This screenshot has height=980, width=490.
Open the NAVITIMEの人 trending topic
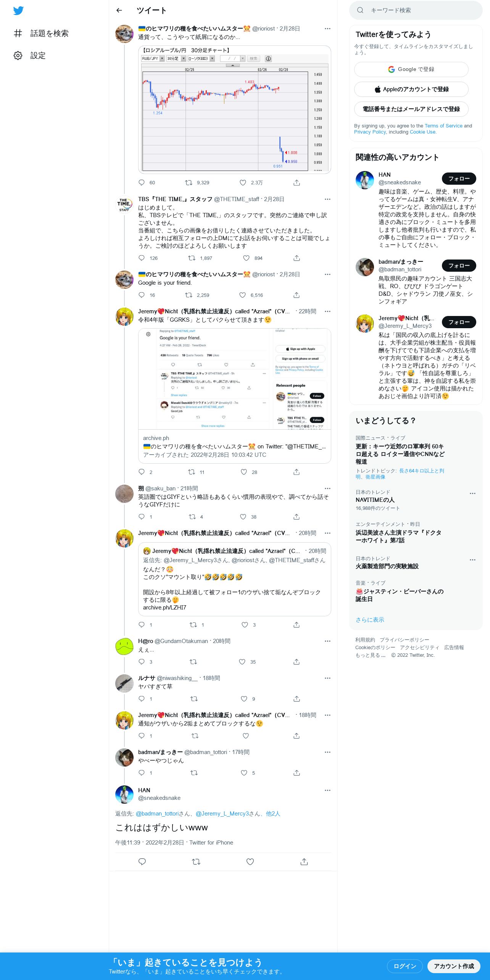tap(375, 500)
